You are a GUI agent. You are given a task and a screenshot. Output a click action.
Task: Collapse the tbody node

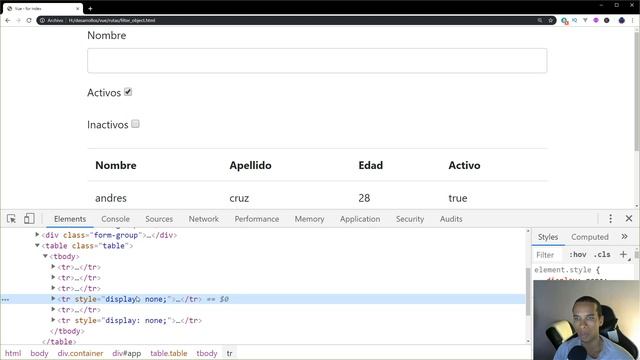click(45, 256)
